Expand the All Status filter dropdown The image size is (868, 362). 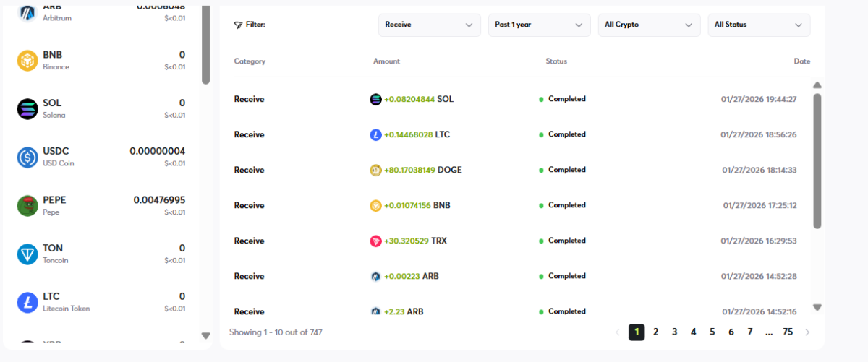(759, 25)
